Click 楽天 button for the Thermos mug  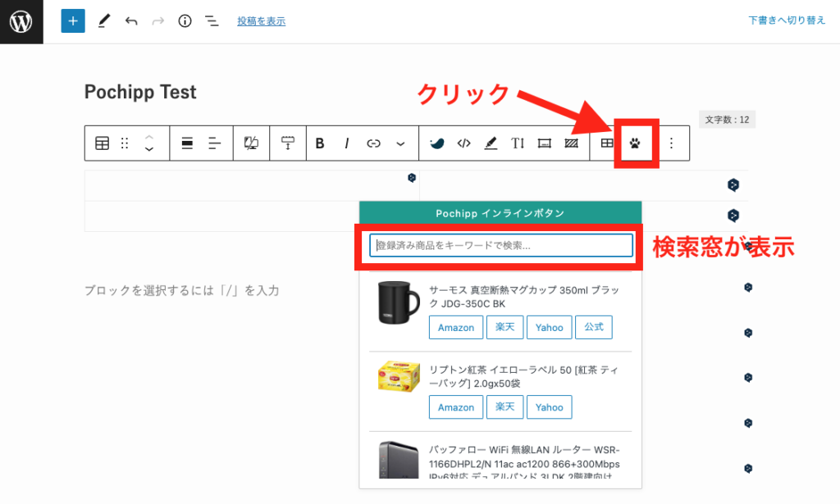tap(504, 328)
